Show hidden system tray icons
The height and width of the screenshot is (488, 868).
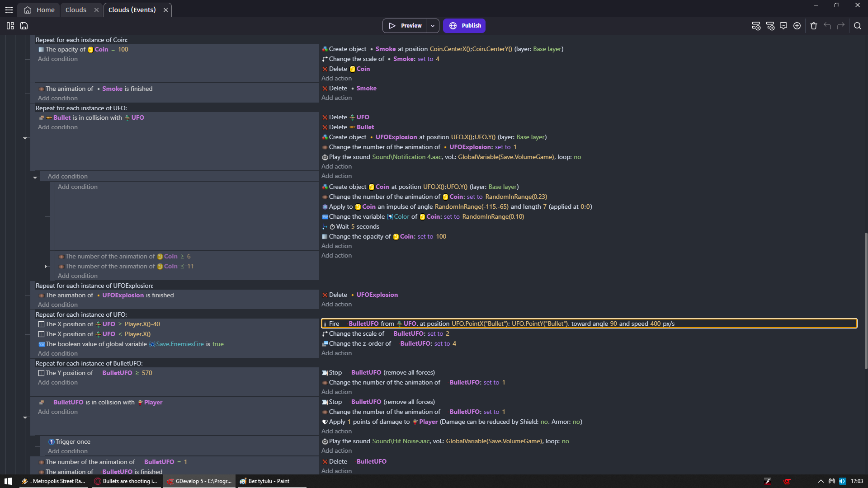coord(821,481)
